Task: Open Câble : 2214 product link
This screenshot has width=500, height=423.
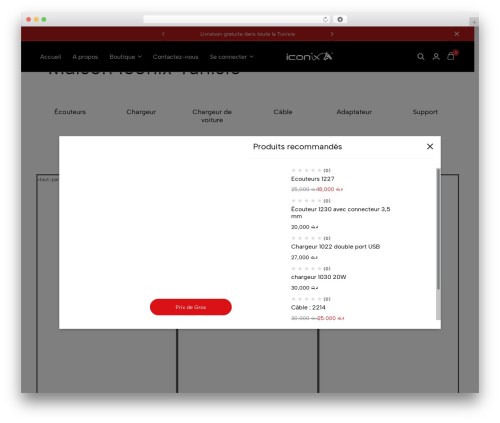Action: [308, 307]
